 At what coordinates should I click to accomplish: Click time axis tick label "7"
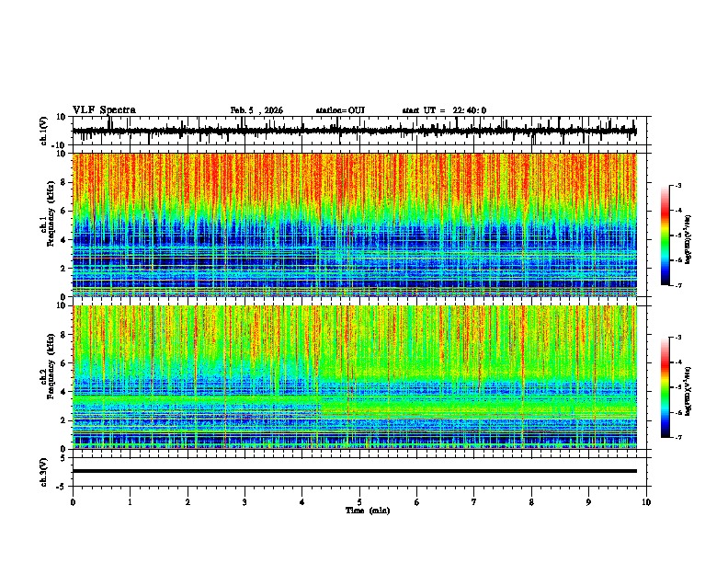[x=474, y=502]
